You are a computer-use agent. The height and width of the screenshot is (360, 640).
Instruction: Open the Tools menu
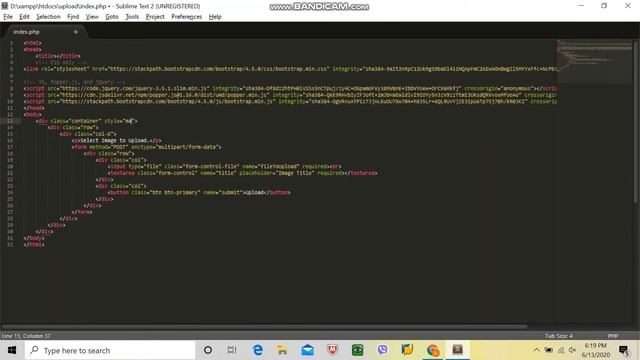click(x=132, y=17)
